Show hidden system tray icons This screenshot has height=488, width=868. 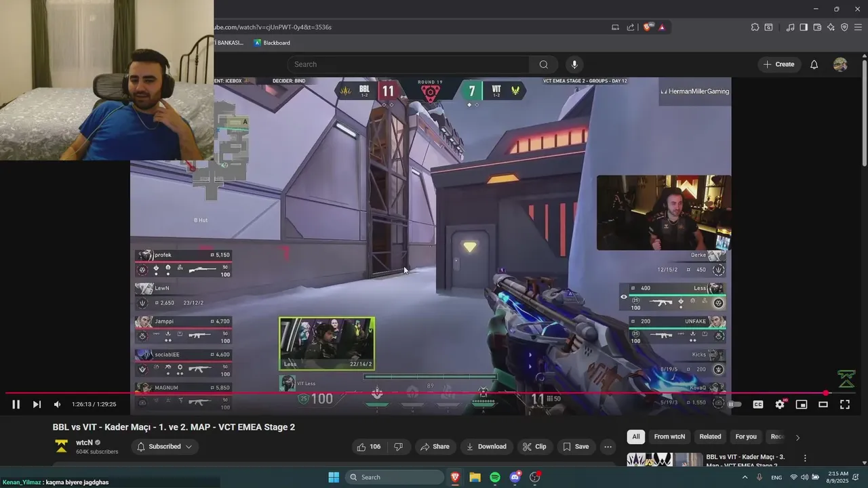click(745, 477)
